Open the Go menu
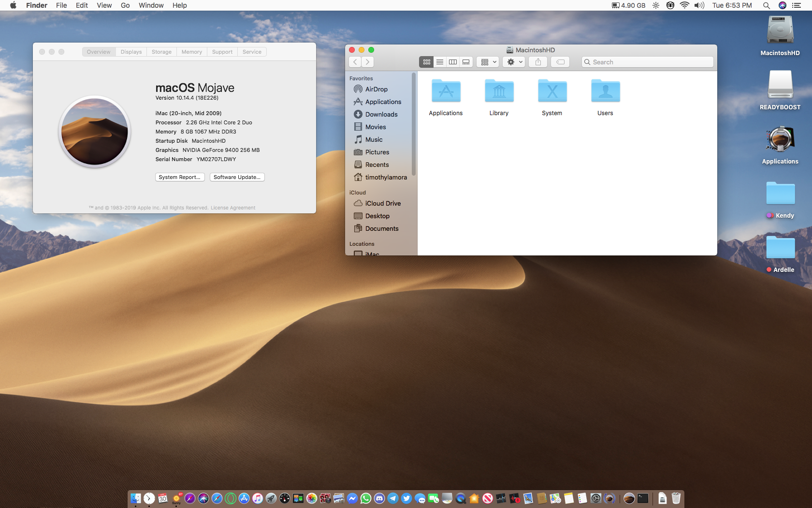The image size is (812, 508). point(125,5)
